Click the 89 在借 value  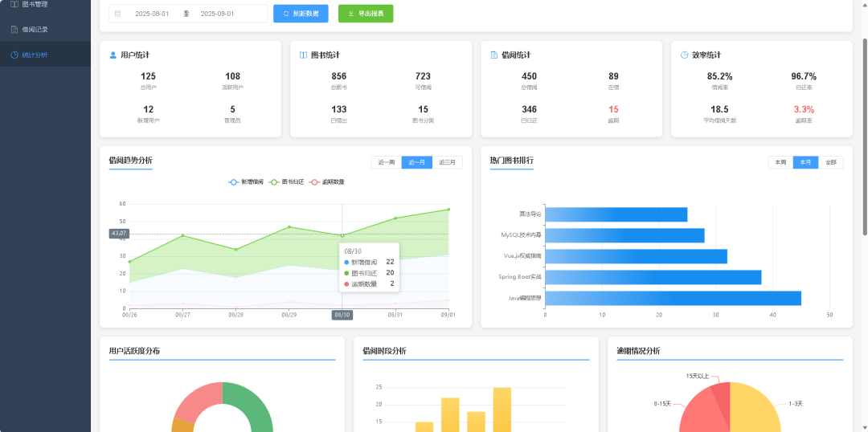tap(613, 76)
